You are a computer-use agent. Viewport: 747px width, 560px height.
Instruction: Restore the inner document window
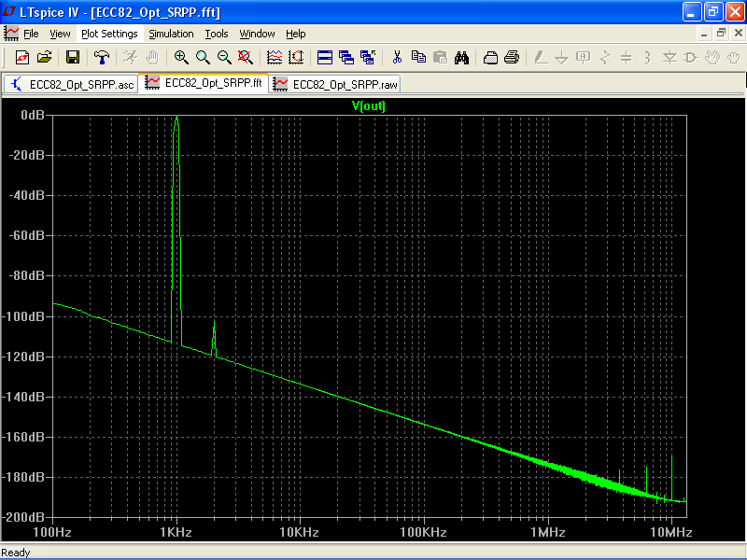pos(721,33)
